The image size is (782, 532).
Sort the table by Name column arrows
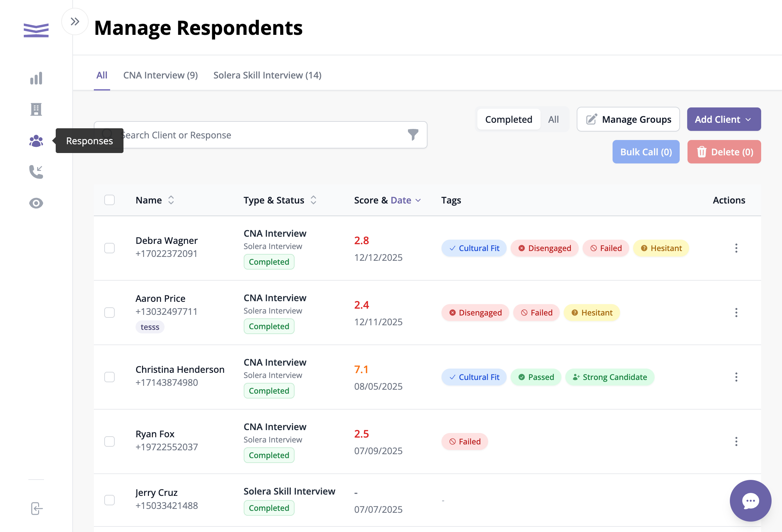tap(171, 200)
